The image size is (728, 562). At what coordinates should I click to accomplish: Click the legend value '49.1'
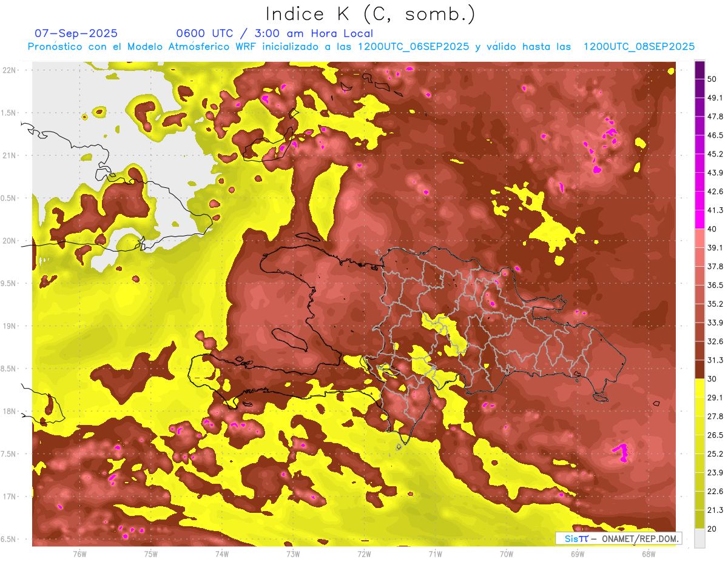[x=715, y=98]
